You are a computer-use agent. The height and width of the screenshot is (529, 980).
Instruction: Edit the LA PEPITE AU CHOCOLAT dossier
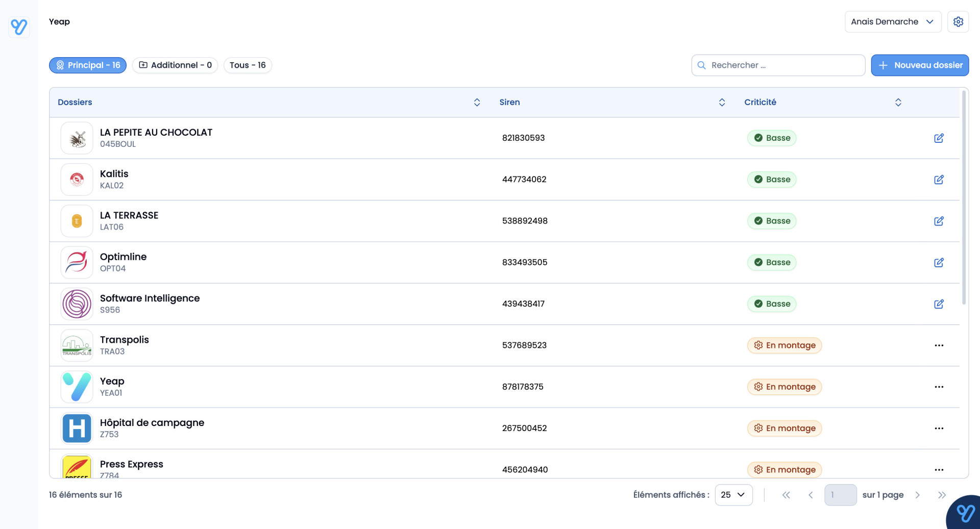[x=939, y=138]
